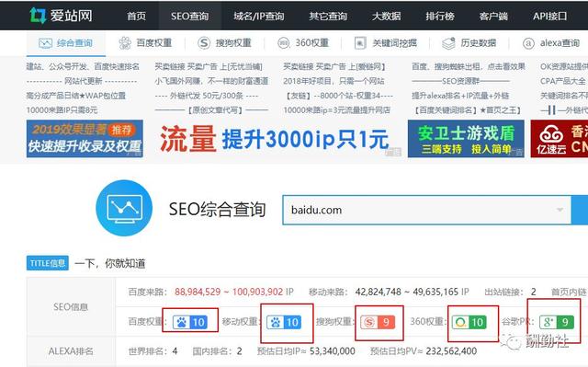Open link 10000来路ip=3元流量提升网店
588x367 pixels.
(x=337, y=110)
